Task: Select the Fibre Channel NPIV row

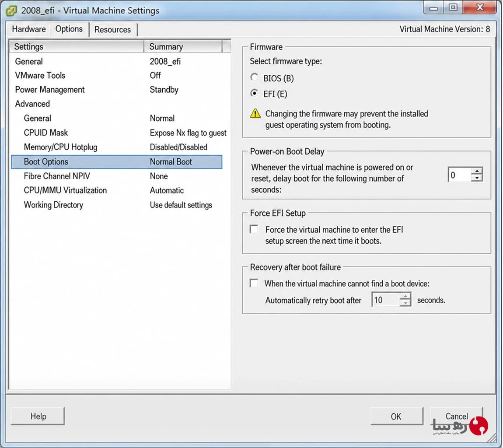Action: tap(116, 176)
